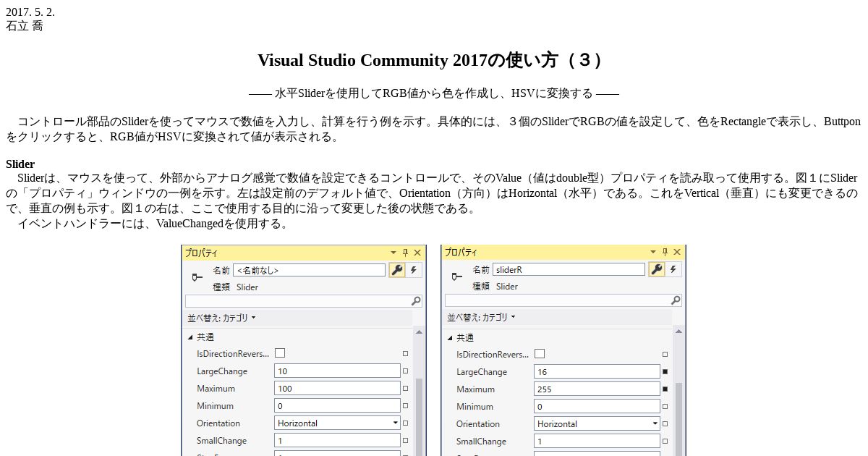The width and height of the screenshot is (868, 456).
Task: Collapse the 共通 category in the <名前なし> panel
Action: [190, 337]
